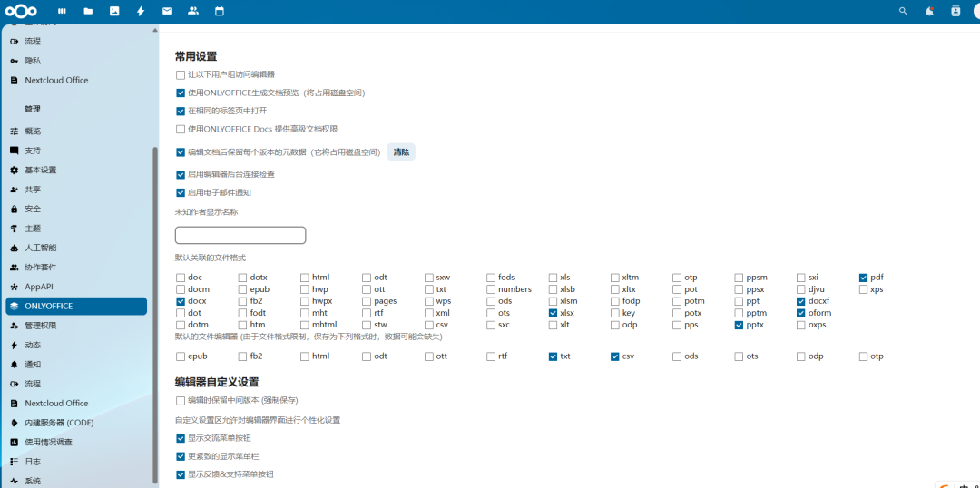Uncheck 显示反馈&支持菜单按钮
Image resolution: width=980 pixels, height=488 pixels.
point(181,474)
